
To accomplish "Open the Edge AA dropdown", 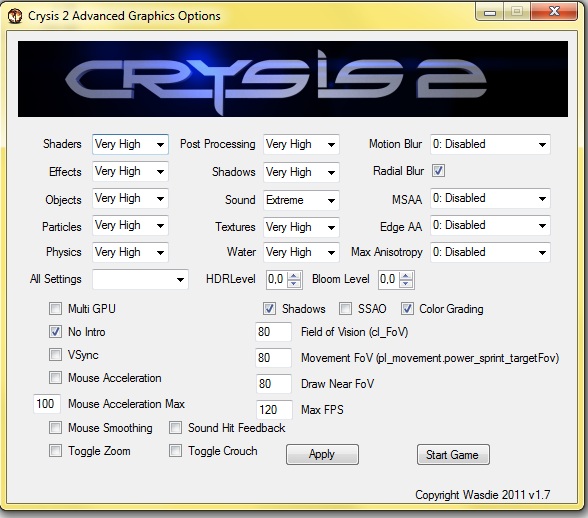I will point(490,225).
